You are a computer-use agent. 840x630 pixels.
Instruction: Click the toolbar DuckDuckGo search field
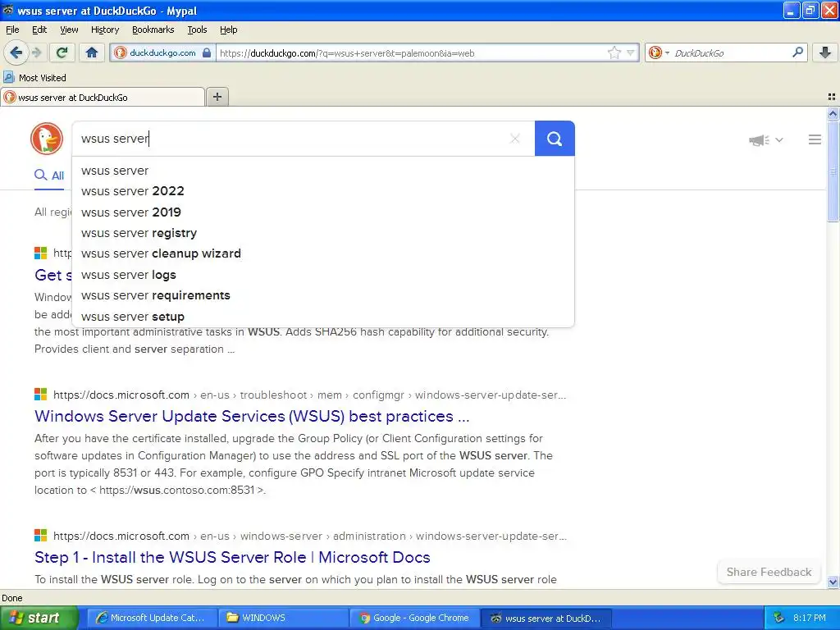pos(731,52)
